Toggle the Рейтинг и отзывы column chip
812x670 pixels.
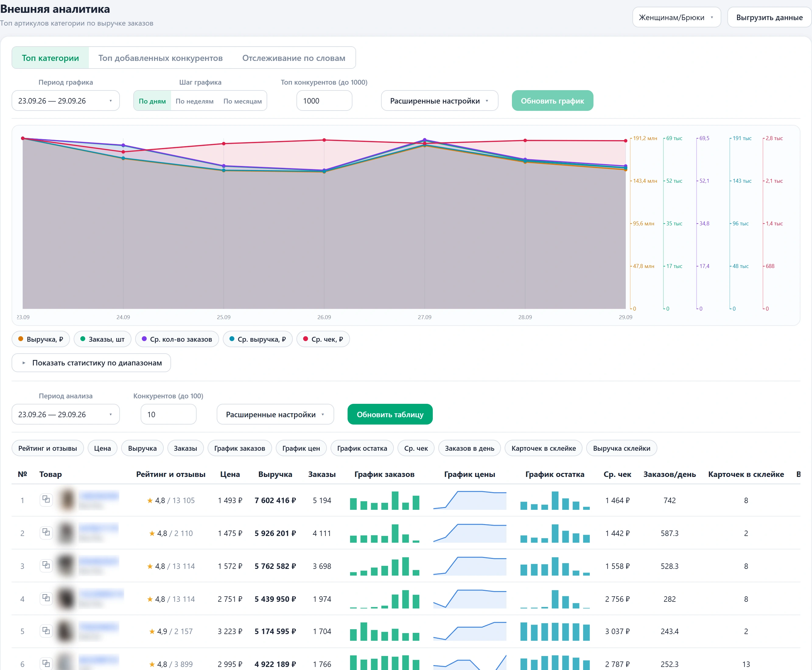47,448
